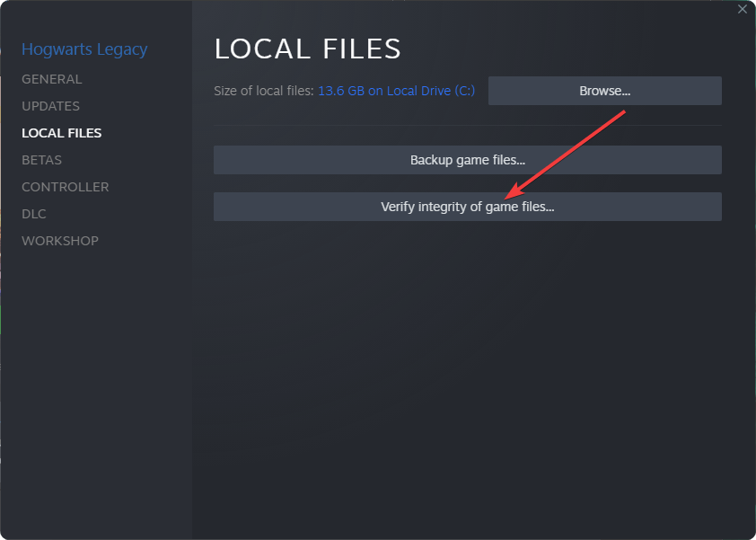Go to the Betas tab
This screenshot has width=756, height=540.
41,160
